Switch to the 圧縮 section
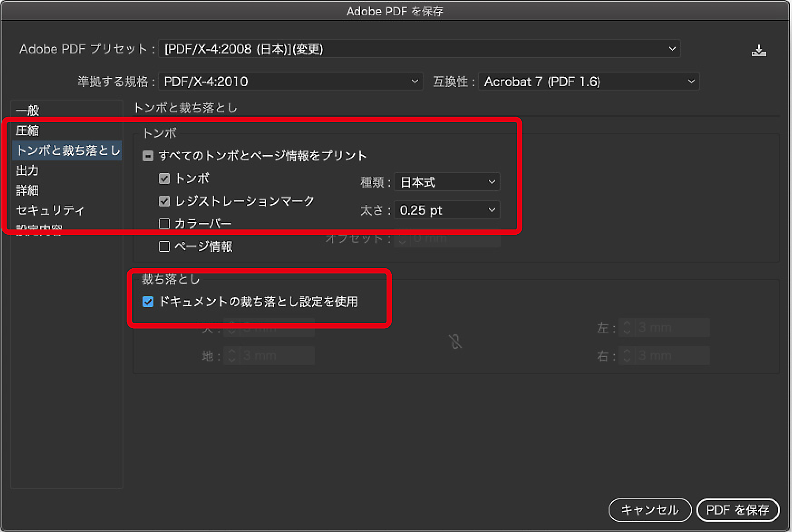Screen dimensions: 792x532 pos(28,130)
